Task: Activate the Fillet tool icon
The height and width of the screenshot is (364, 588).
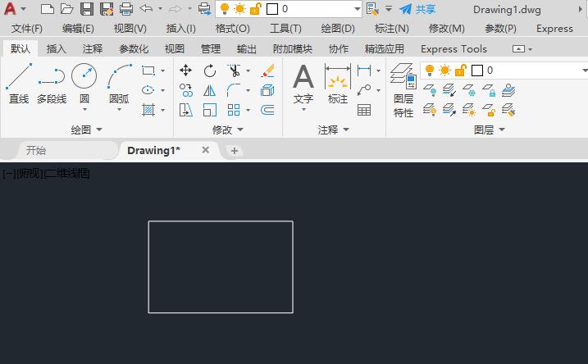Action: (234, 90)
